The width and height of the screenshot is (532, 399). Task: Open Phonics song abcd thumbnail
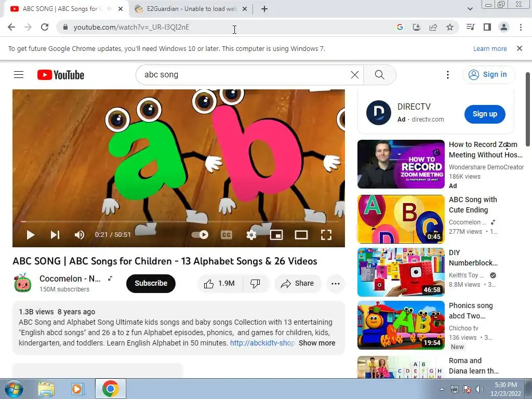click(401, 325)
